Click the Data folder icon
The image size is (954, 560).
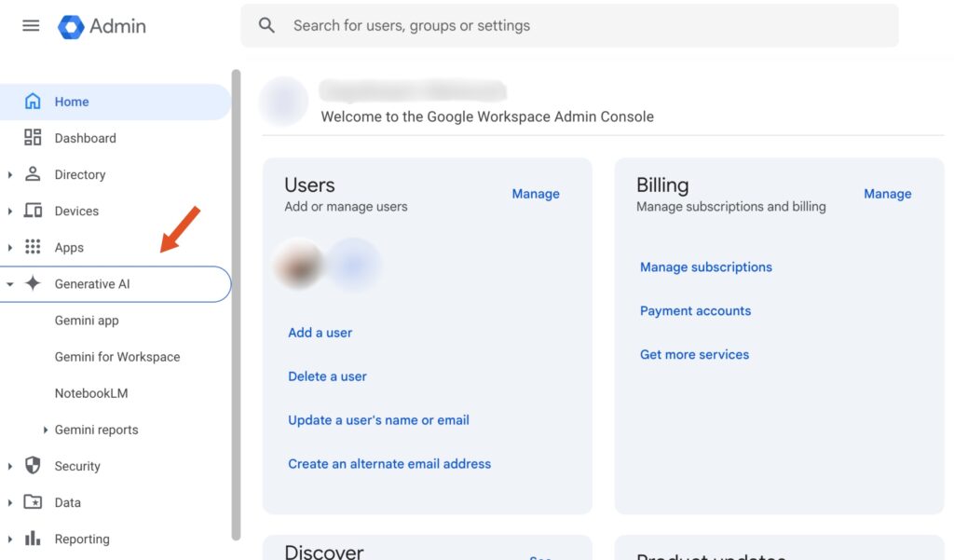[x=33, y=502]
